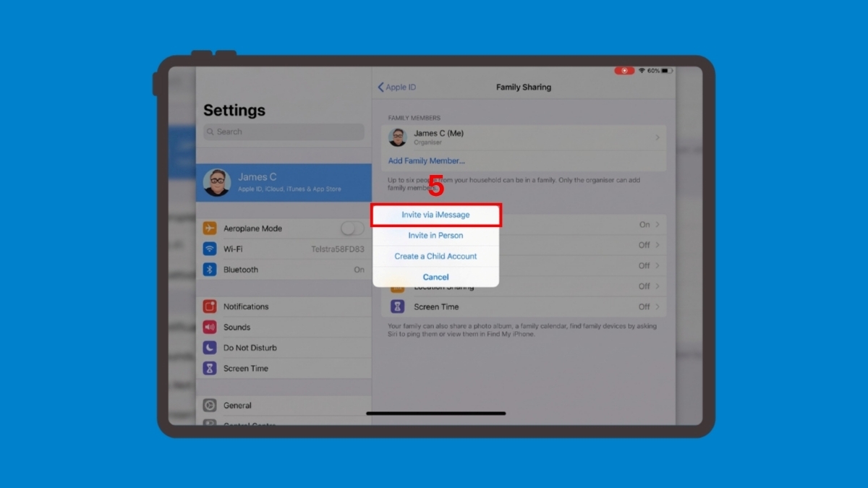Viewport: 868px width, 488px height.
Task: Click James C (Me) avatar thumbnail
Action: click(397, 137)
